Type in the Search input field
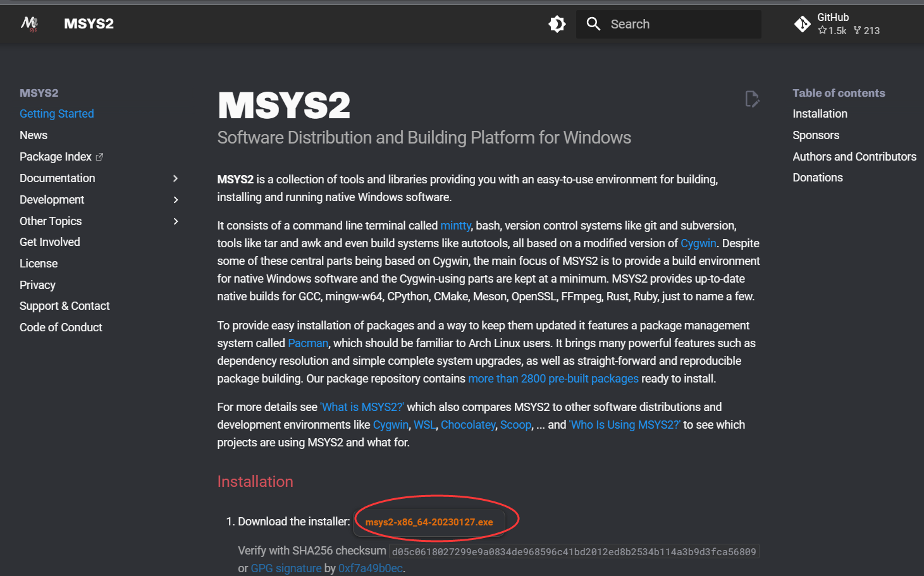 (x=682, y=24)
